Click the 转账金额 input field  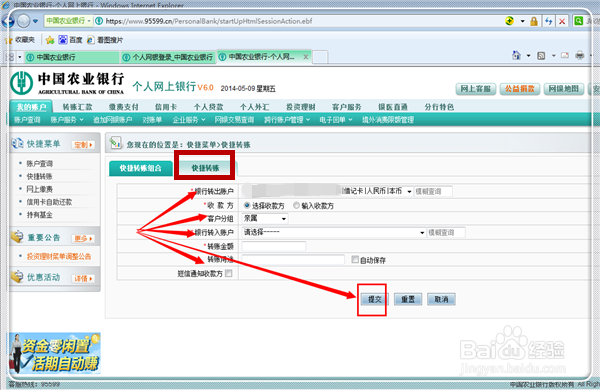[274, 246]
